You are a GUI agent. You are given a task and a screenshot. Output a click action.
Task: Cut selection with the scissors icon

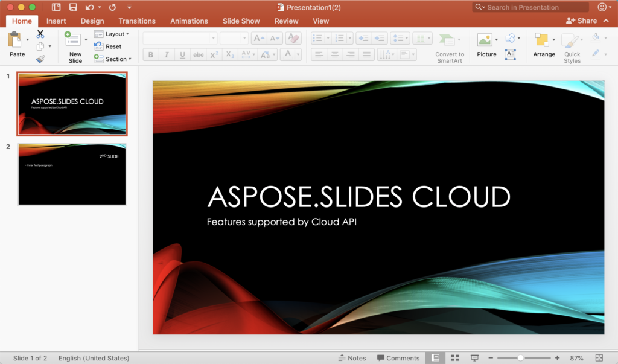40,34
